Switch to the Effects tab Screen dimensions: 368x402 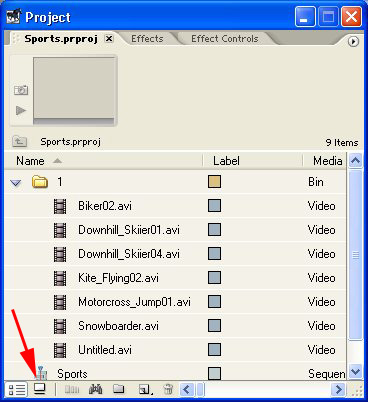[x=147, y=39]
